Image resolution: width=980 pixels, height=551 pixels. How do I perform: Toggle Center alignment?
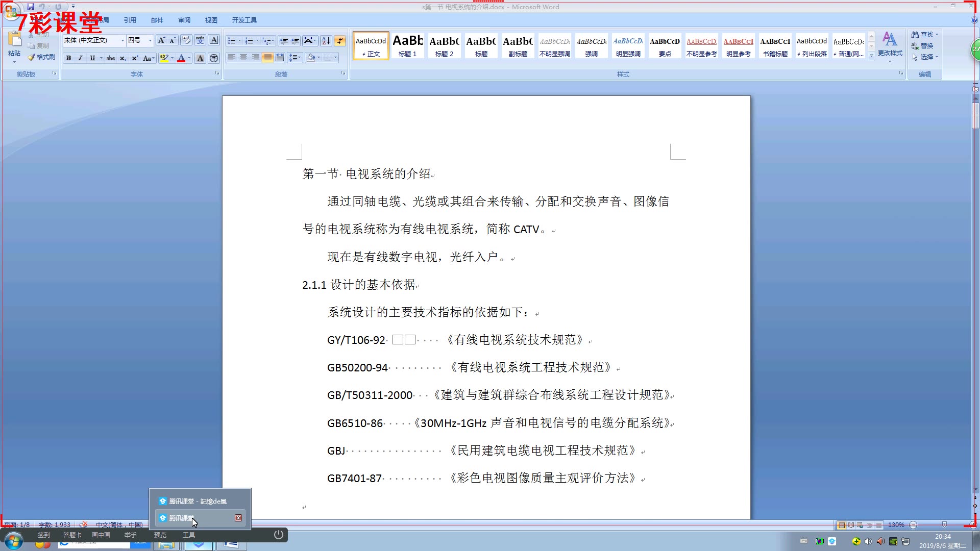(243, 58)
